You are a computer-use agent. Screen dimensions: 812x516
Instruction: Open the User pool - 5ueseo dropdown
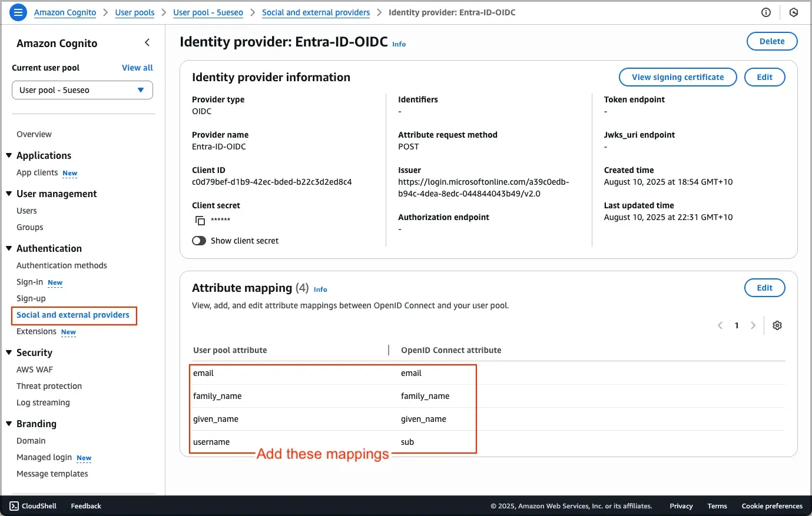82,90
